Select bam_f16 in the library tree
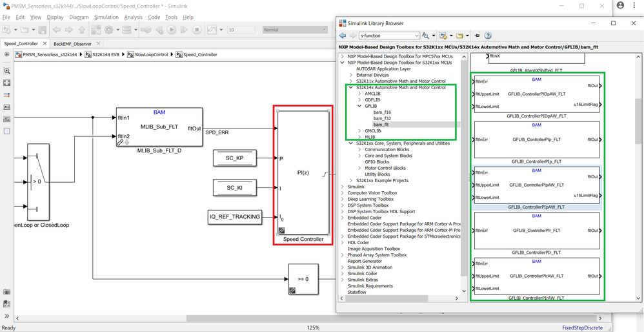Image resolution: width=644 pixels, height=332 pixels. 381,112
